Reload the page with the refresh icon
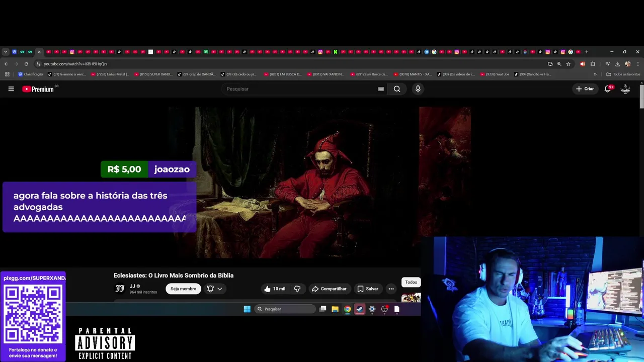The width and height of the screenshot is (644, 362). click(x=26, y=64)
